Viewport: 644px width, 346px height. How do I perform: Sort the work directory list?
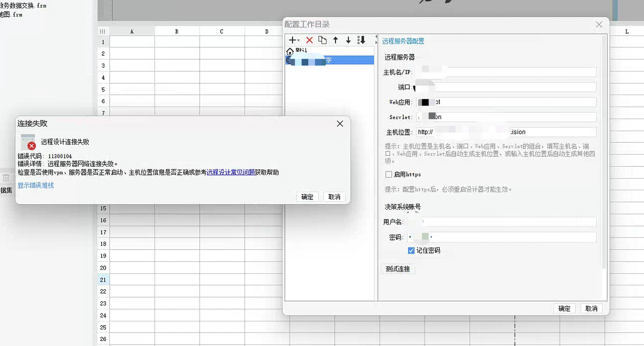361,40
